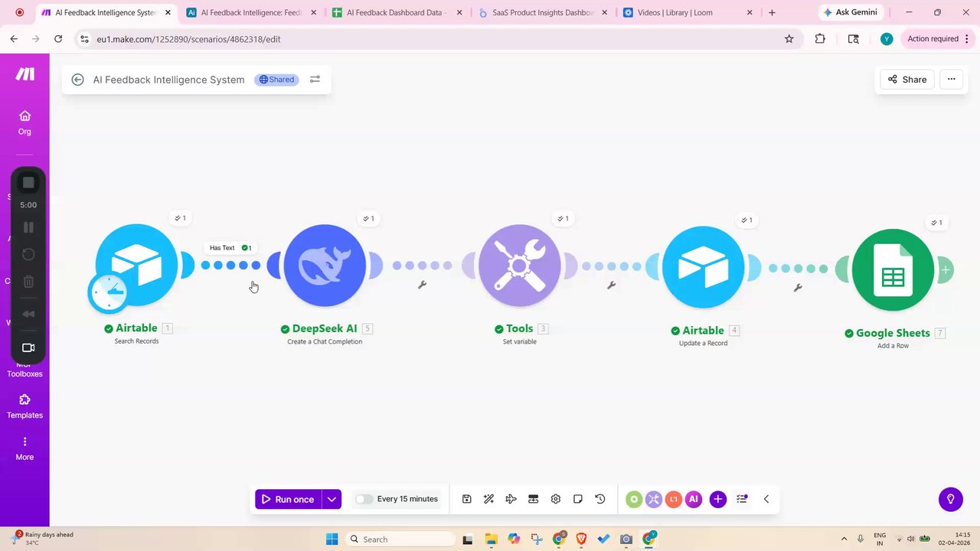Open Brave browser from the taskbar
Screen dimensions: 980x551
[581, 540]
